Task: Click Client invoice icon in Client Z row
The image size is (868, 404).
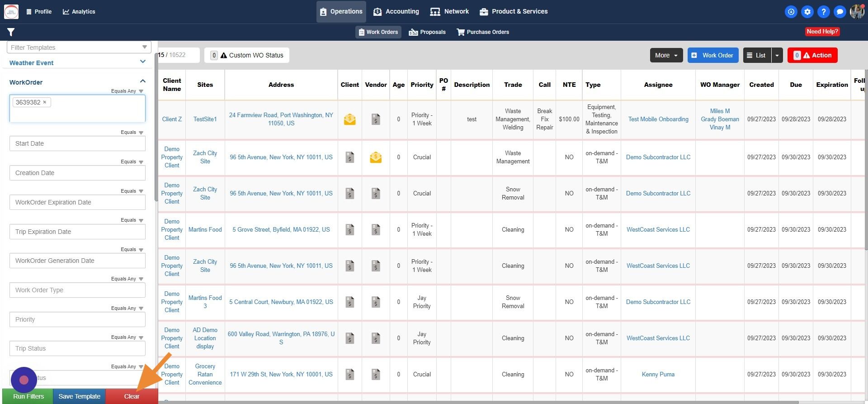Action: (349, 119)
